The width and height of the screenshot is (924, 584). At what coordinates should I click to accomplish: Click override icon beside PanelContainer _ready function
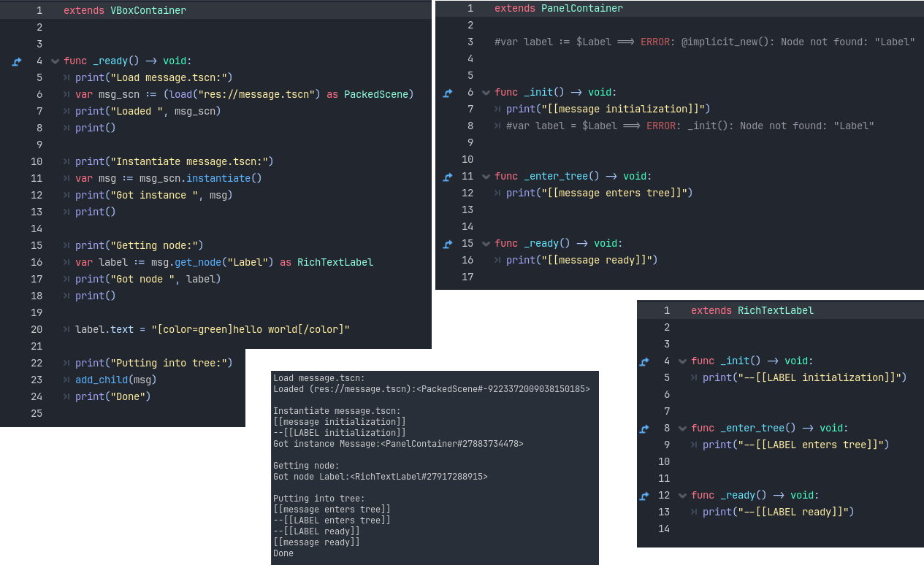click(448, 244)
